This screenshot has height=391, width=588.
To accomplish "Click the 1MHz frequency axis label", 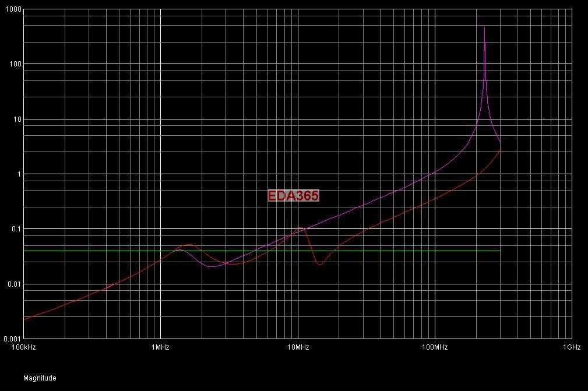I will coord(160,347).
